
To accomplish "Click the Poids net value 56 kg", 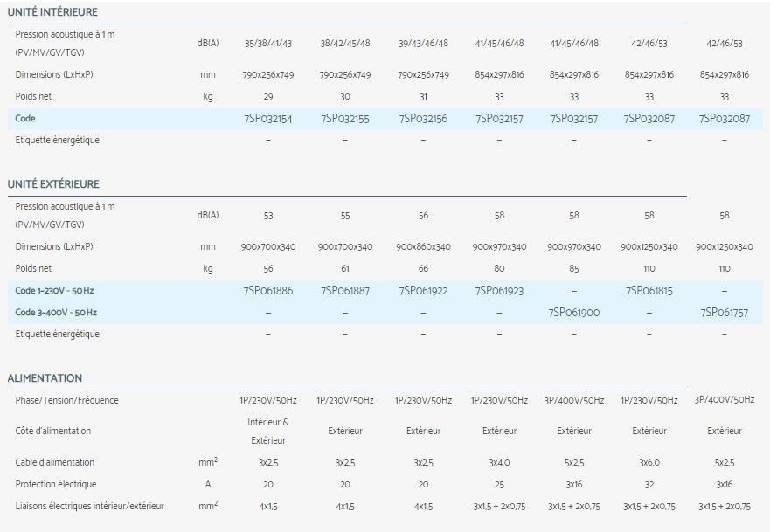I will (268, 269).
